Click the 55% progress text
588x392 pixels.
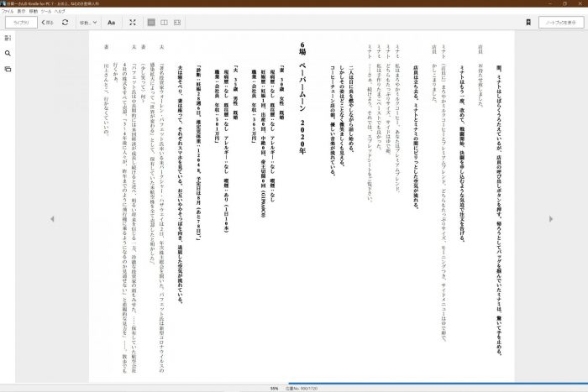point(274,389)
